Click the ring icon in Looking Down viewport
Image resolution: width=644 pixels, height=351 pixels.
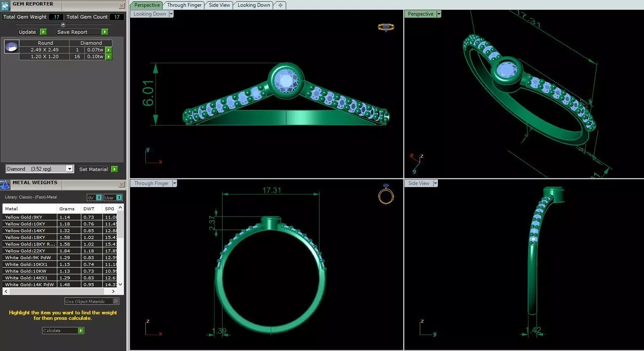click(386, 27)
